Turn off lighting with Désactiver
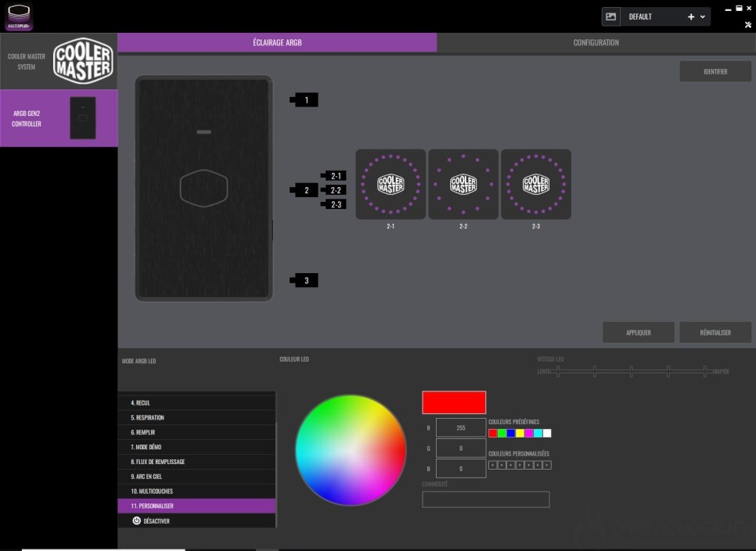 (x=196, y=520)
